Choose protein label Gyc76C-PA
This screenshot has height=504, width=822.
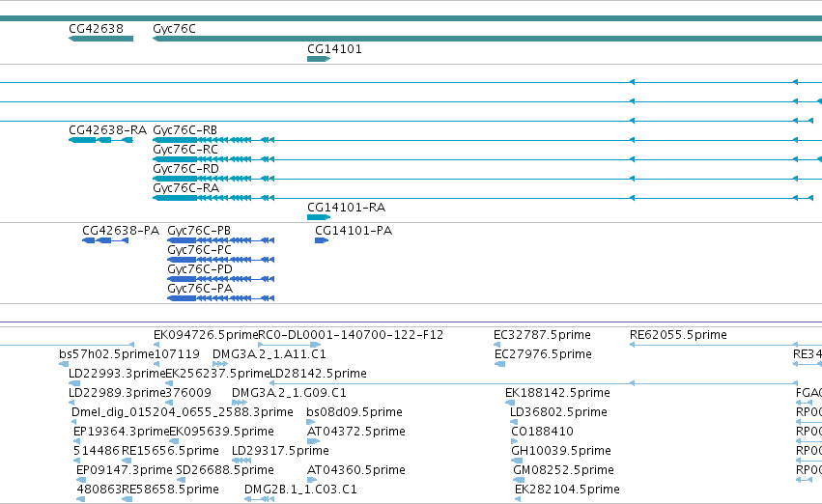coord(200,289)
